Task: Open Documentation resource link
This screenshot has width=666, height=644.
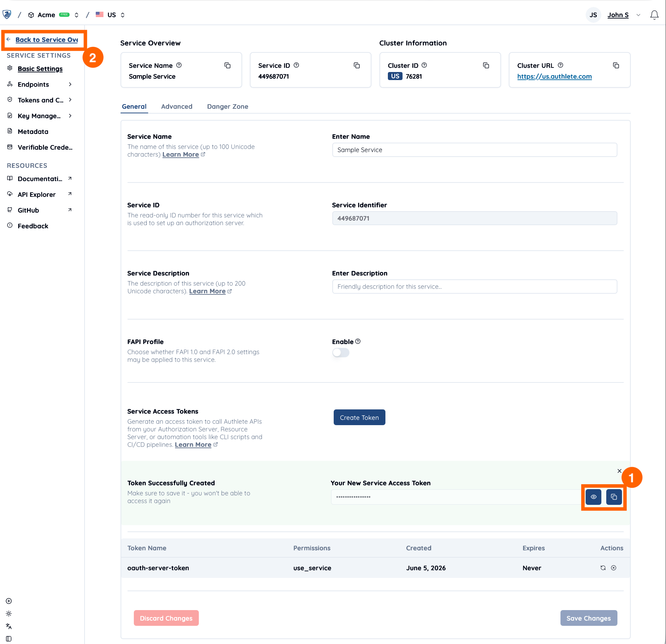Action: 40,179
